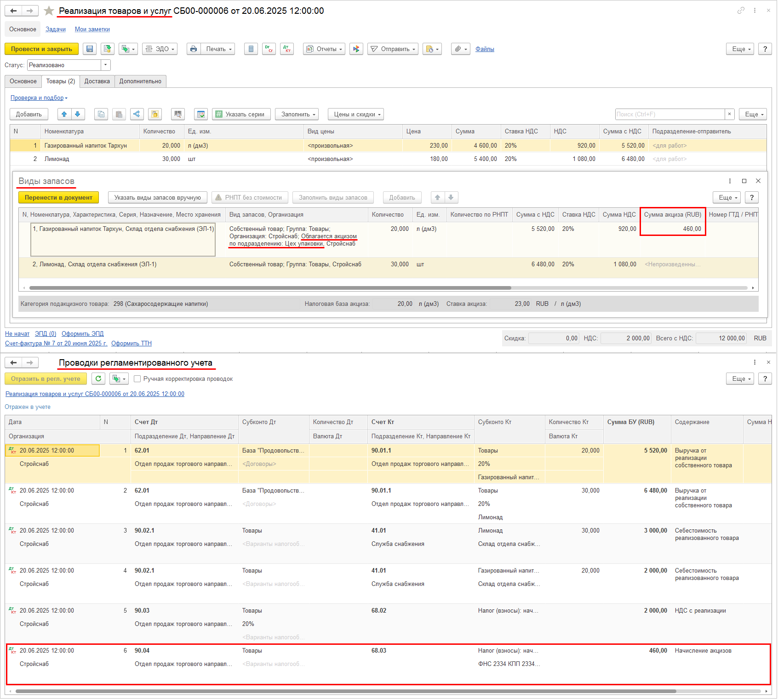
Task: Click the Перенести в документ button
Action: point(58,197)
